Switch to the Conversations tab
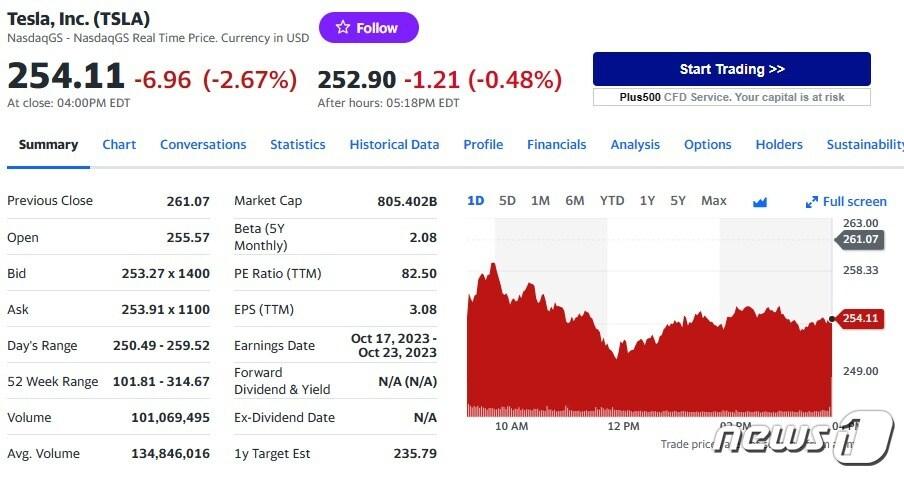 coord(203,145)
